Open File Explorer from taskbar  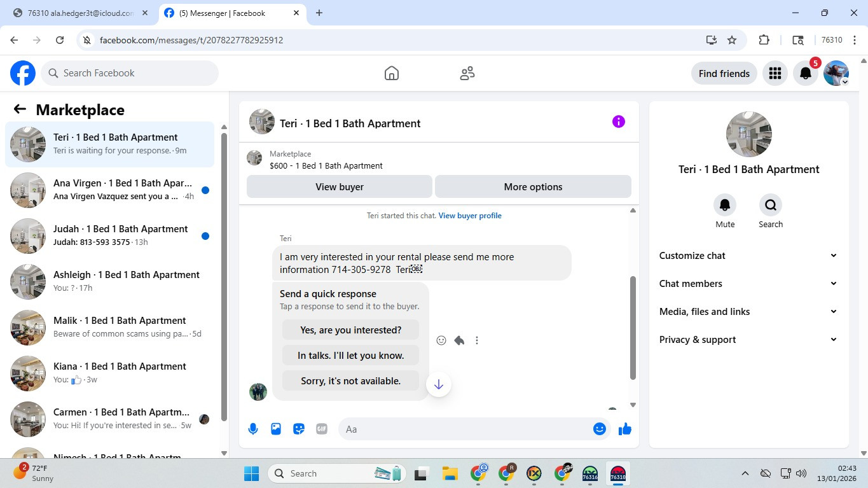point(450,473)
